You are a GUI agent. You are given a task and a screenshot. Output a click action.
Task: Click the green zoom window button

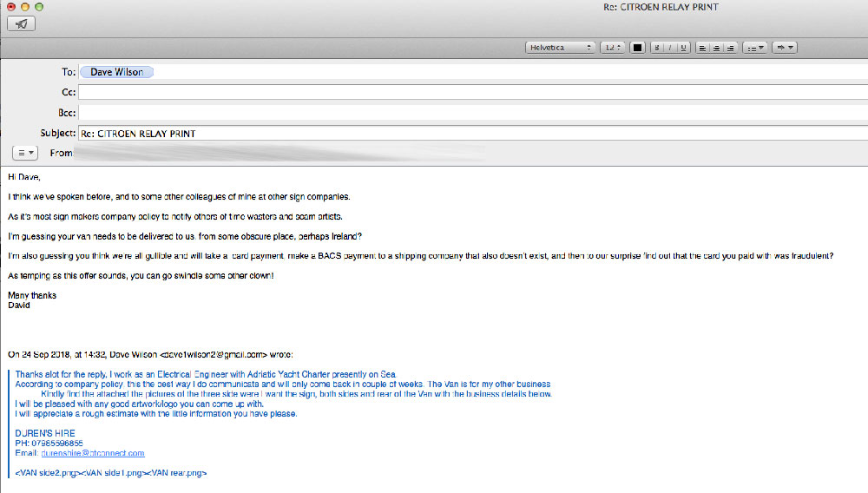41,7
